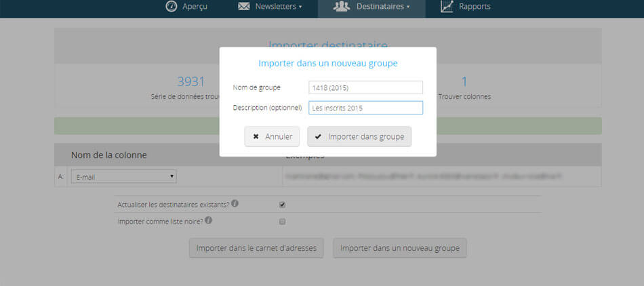Confirm with Importer dans groupe button
The height and width of the screenshot is (286, 644).
359,136
